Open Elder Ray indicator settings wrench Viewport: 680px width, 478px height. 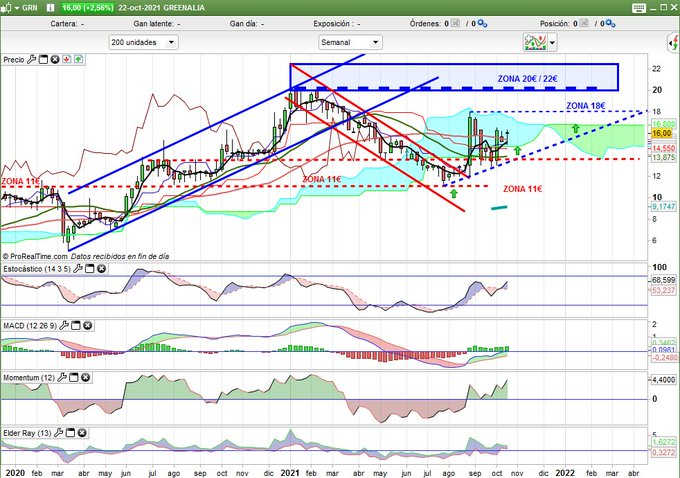pyautogui.click(x=59, y=432)
